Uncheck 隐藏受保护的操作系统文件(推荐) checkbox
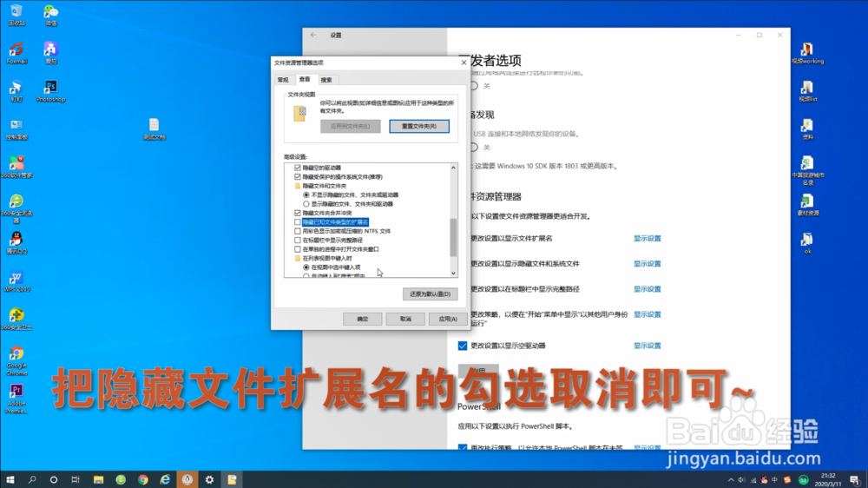 point(297,176)
